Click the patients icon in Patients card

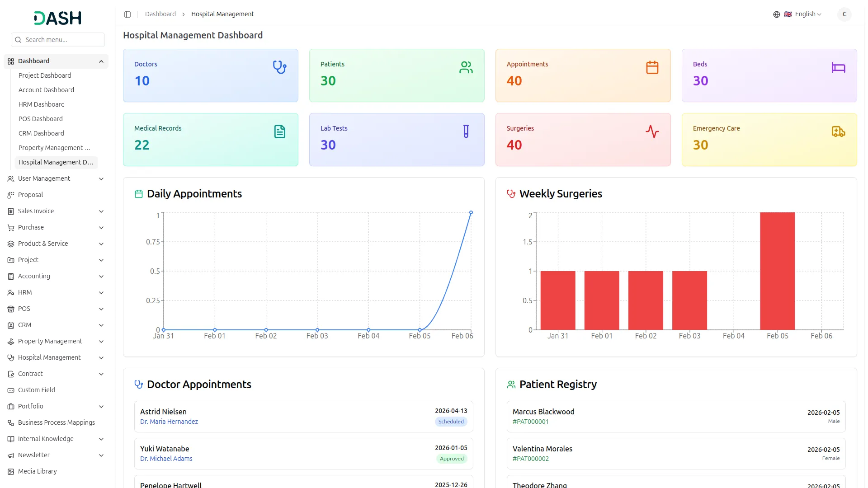click(466, 67)
